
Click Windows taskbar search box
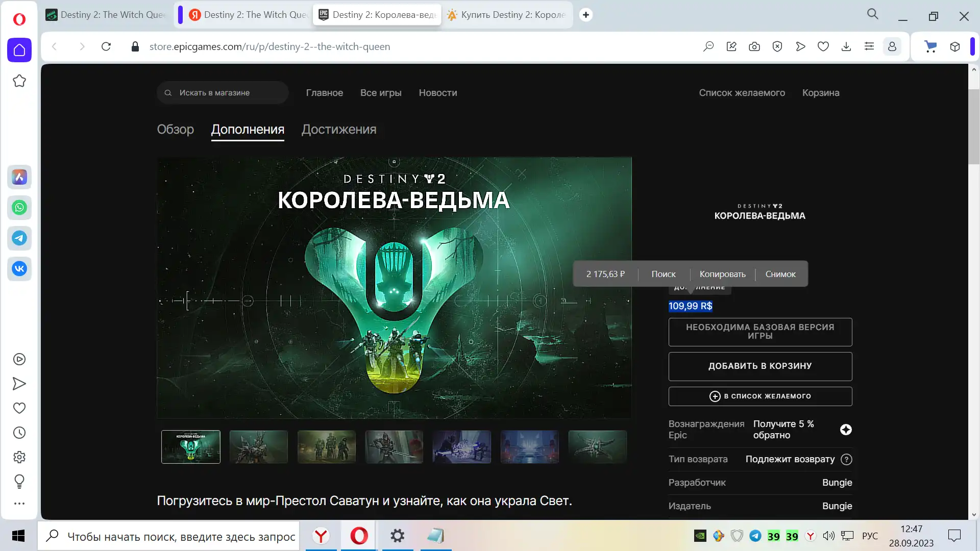point(168,536)
